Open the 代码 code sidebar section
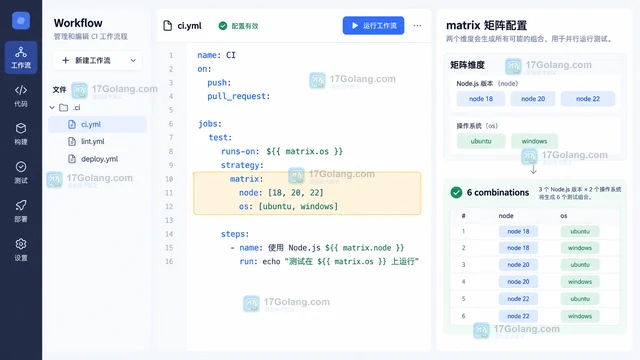The width and height of the screenshot is (640, 360). pos(21,96)
